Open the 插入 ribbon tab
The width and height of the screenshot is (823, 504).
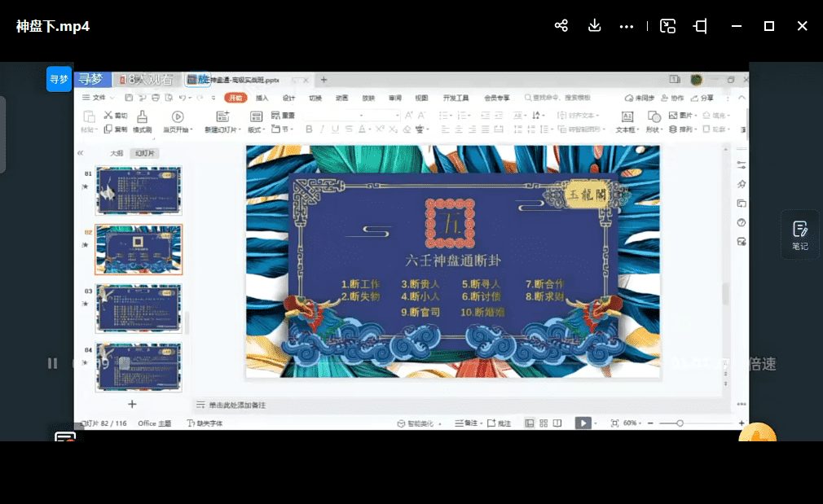[x=262, y=98]
